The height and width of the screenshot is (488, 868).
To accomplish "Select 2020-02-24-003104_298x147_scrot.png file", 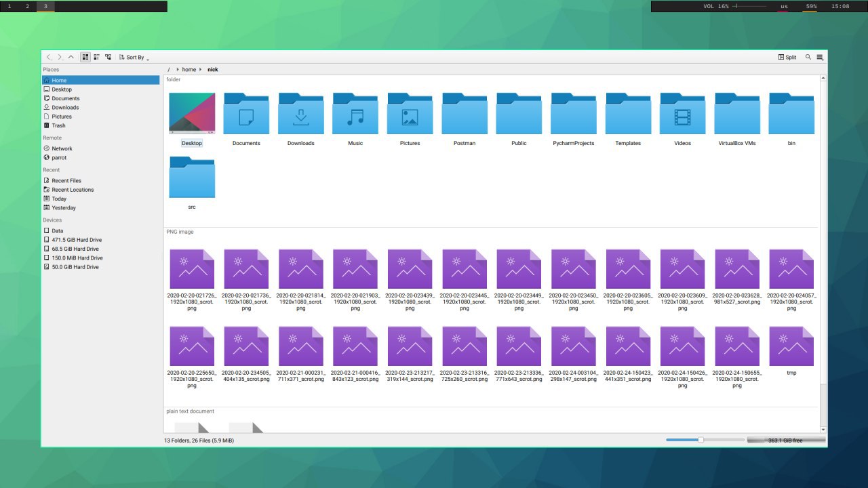I will (x=574, y=346).
